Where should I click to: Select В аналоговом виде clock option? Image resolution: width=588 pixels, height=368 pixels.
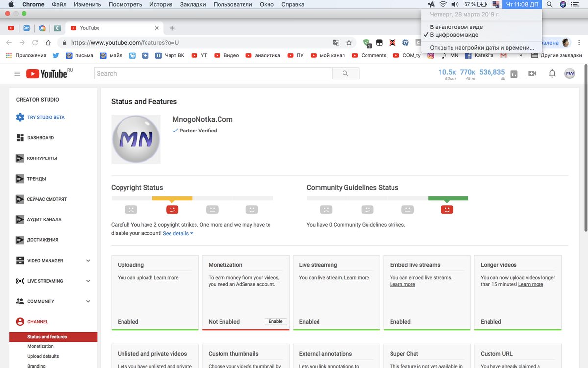click(482, 27)
